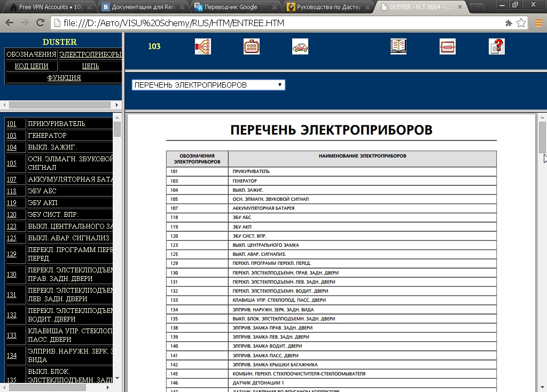Switch to Free VPN Accounts tab
The width and height of the screenshot is (547, 392).
point(51,7)
